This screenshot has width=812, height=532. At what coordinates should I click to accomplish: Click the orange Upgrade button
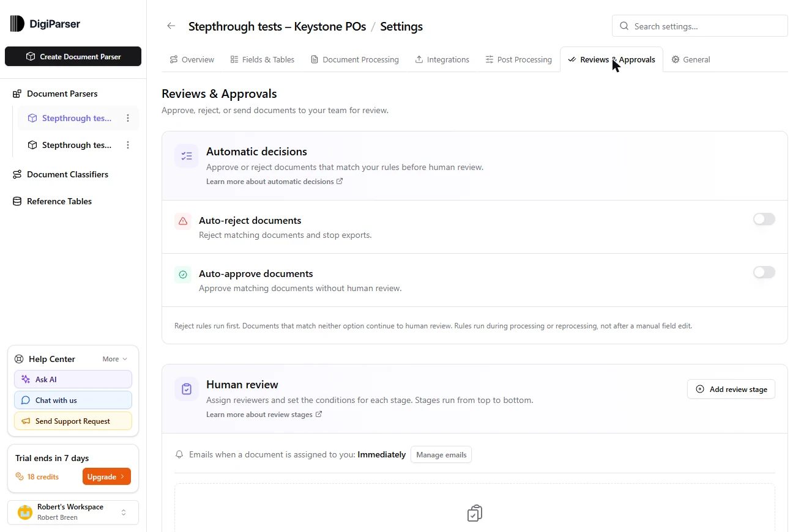click(x=106, y=477)
